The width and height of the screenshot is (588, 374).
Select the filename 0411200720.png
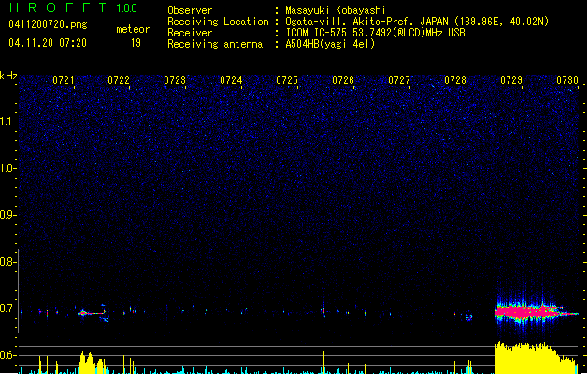point(48,24)
